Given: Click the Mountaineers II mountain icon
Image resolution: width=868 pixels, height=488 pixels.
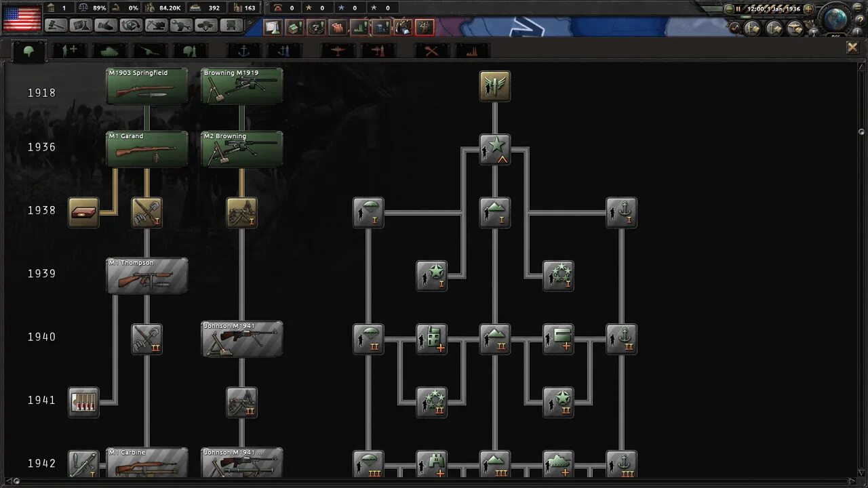Looking at the screenshot, I should click(x=495, y=339).
